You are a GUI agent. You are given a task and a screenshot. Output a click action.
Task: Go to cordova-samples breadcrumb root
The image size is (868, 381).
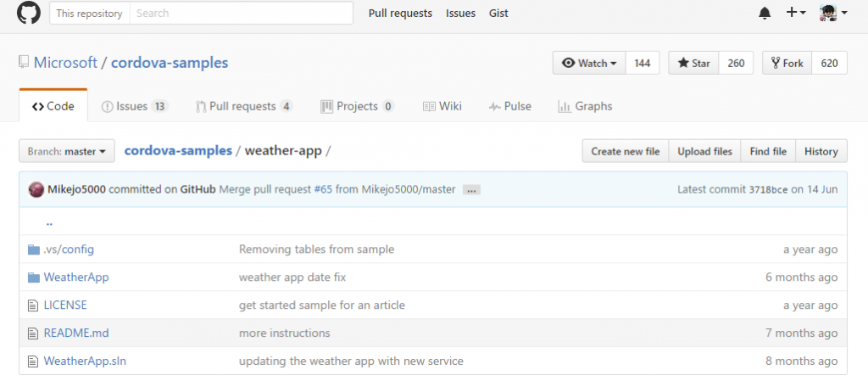click(178, 151)
